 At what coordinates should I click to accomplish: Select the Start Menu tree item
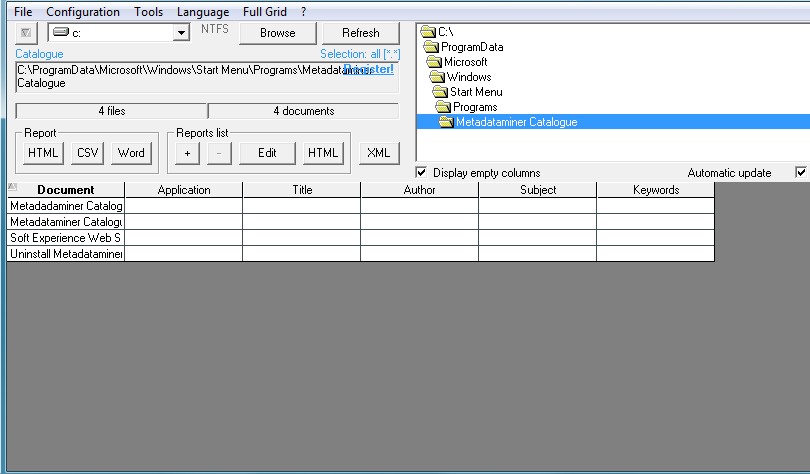point(476,92)
